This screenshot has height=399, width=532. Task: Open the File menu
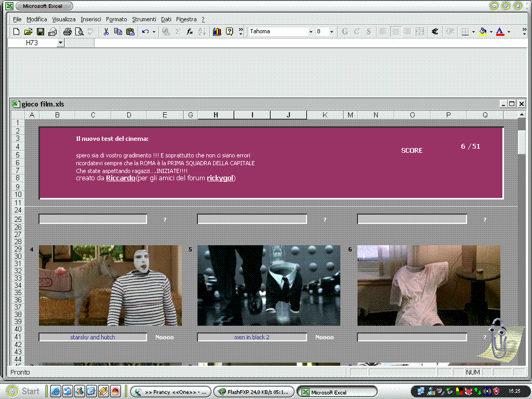[17, 19]
